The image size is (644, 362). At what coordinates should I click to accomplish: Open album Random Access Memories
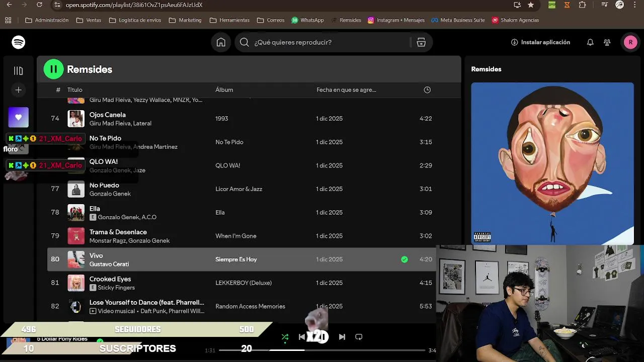[x=250, y=307]
